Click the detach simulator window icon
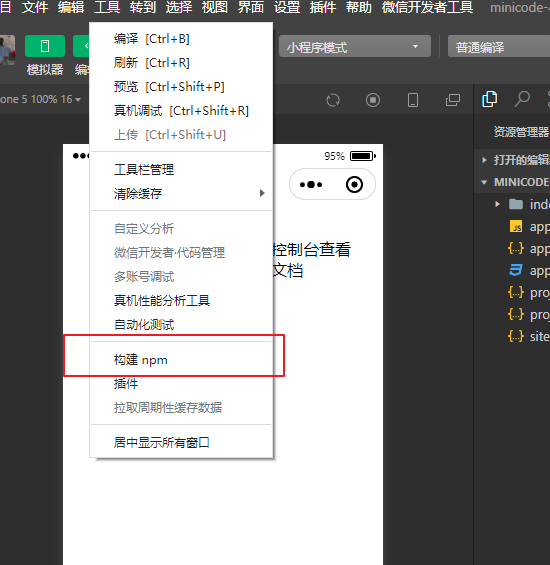The height and width of the screenshot is (565, 550). [x=453, y=100]
